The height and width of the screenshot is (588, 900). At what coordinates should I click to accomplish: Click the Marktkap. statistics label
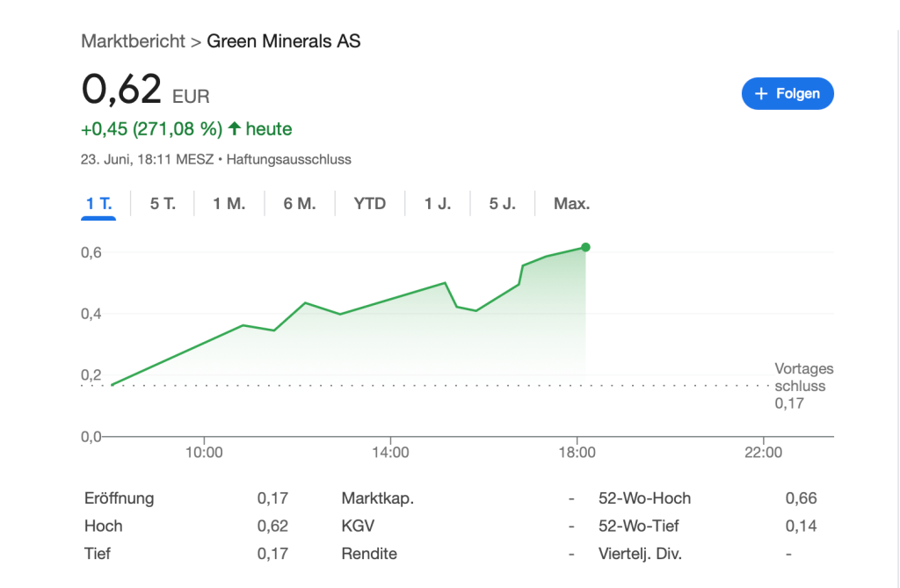click(377, 498)
